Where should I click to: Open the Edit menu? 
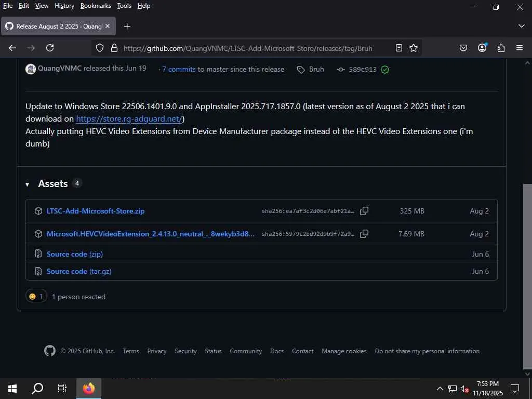pos(24,6)
